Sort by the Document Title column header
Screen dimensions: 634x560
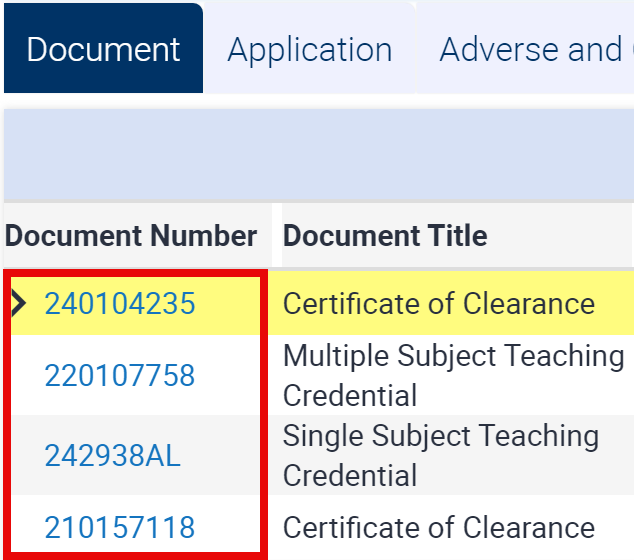pyautogui.click(x=385, y=236)
